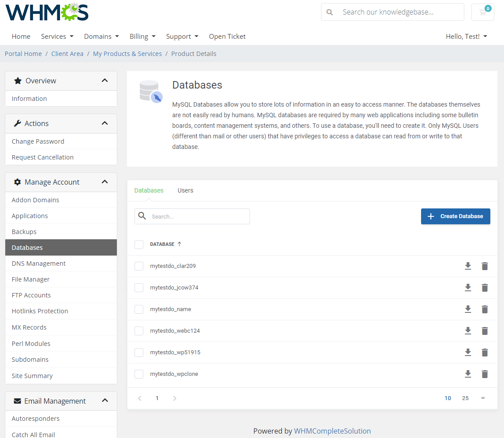Viewport: 504px width, 438px height.
Task: Open the Hello, Test! account dropdown
Action: [x=466, y=36]
